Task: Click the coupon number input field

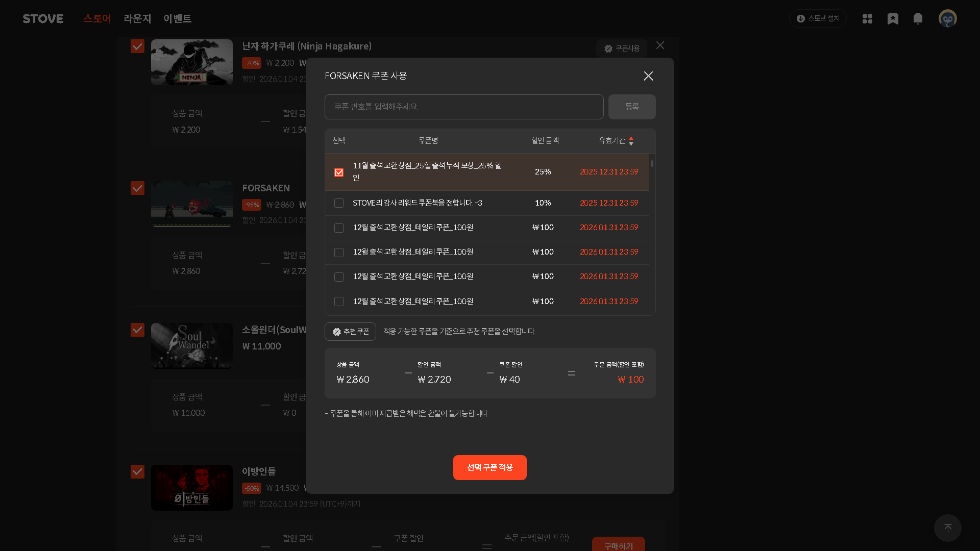Action: [463, 107]
